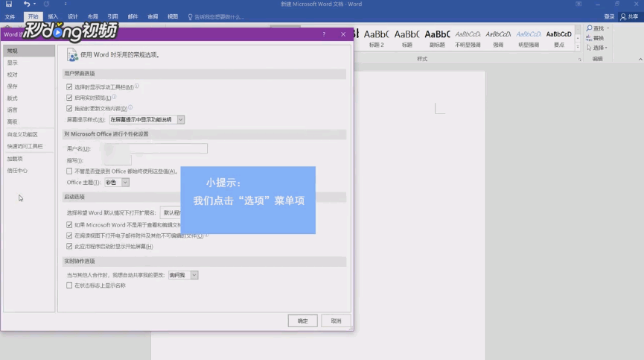Open the 屏幕提示样式 dropdown
This screenshot has height=360, width=644.
[180, 119]
